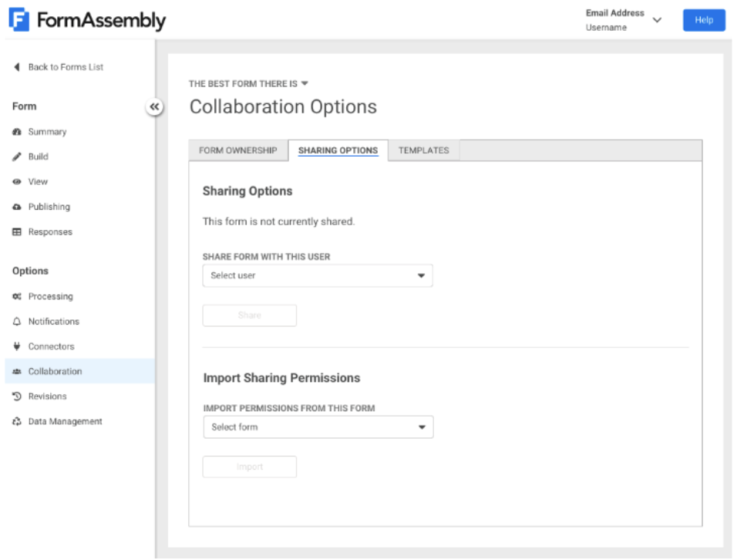Click the FormAssembly logo

[87, 21]
